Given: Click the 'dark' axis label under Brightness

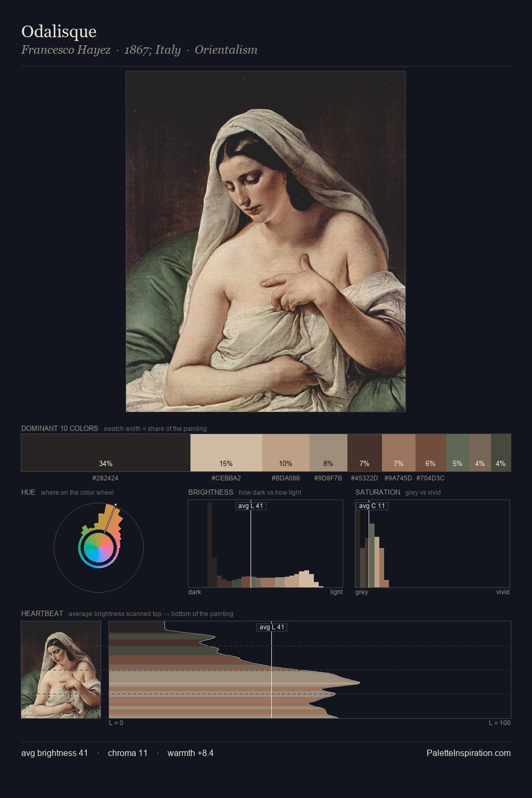Looking at the screenshot, I should [x=195, y=592].
